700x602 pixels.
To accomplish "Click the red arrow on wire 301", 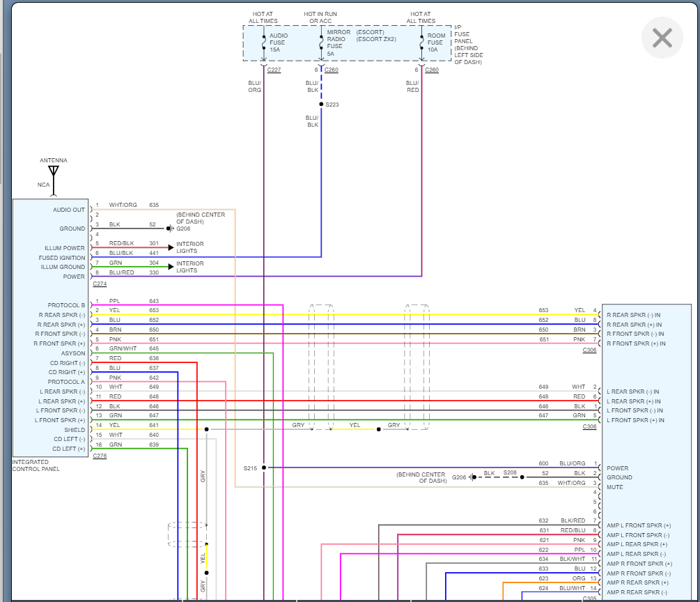I will tap(169, 247).
